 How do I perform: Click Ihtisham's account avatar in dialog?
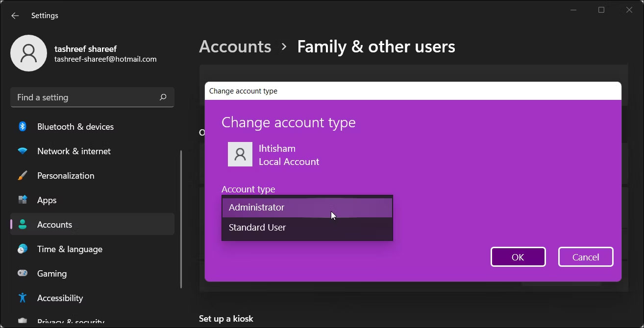(x=240, y=155)
